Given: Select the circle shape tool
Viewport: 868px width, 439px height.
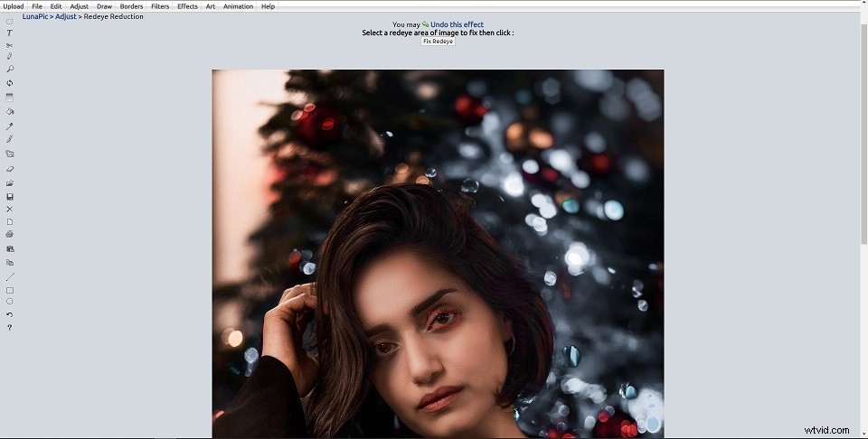Looking at the screenshot, I should 9,302.
